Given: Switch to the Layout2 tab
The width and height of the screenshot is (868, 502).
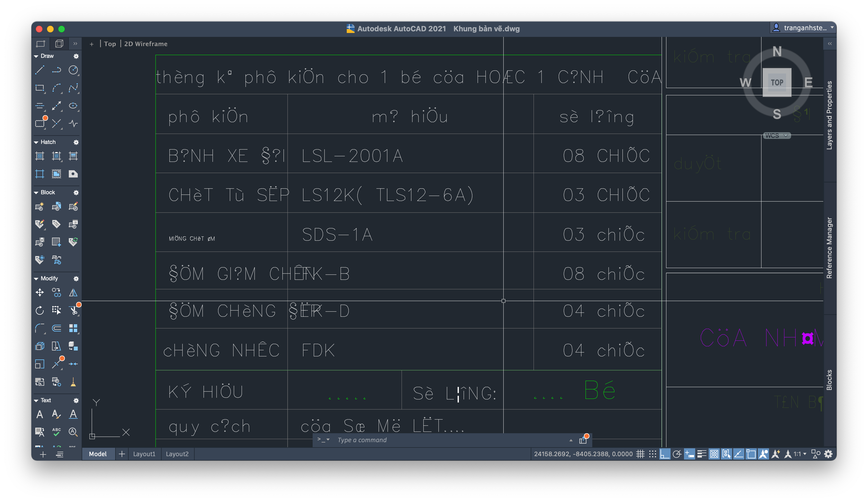Looking at the screenshot, I should pyautogui.click(x=177, y=454).
